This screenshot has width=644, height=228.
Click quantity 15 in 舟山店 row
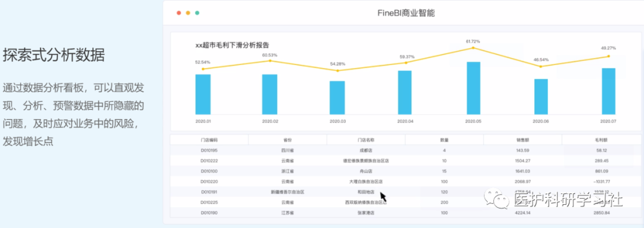pyautogui.click(x=444, y=171)
